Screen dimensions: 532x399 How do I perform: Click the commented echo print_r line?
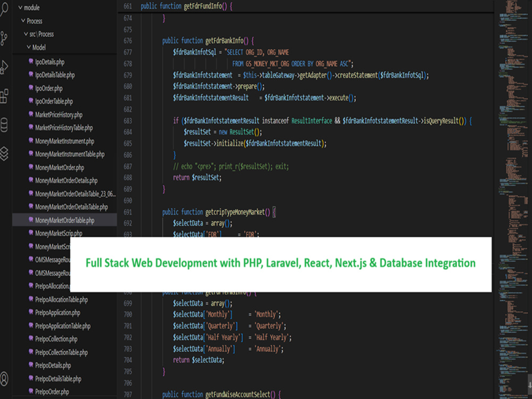point(231,166)
